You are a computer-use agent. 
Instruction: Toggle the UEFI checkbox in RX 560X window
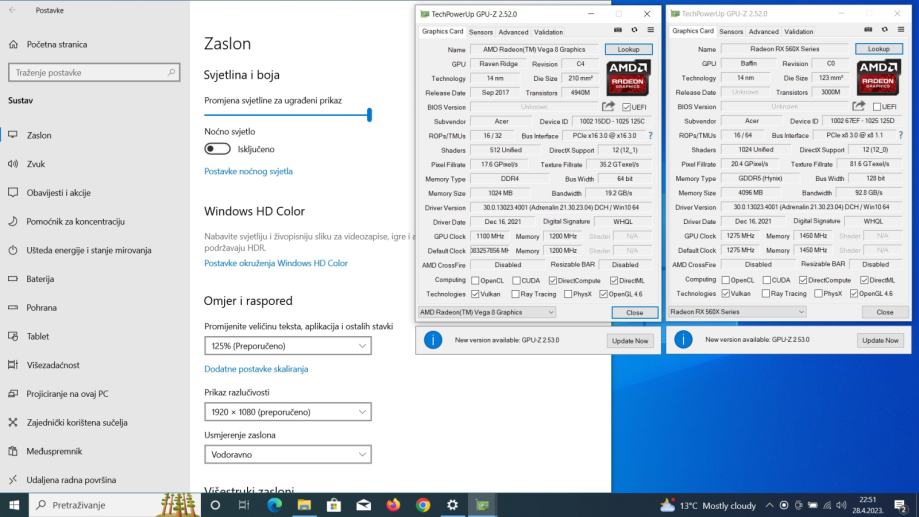point(877,107)
